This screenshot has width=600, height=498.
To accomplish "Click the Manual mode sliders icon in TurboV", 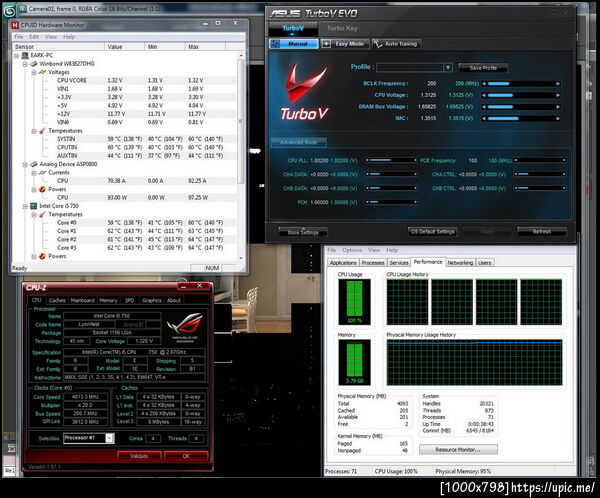I will click(x=275, y=44).
